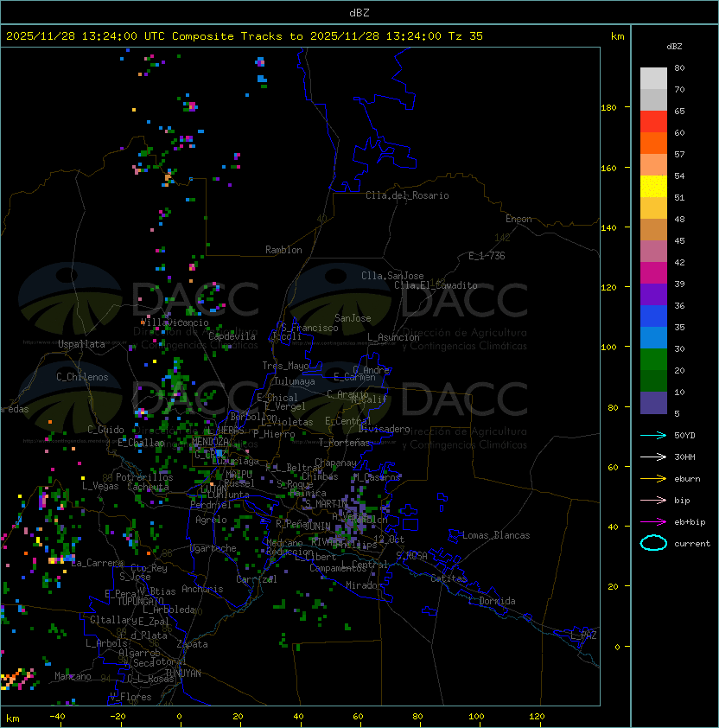The image size is (719, 728).
Task: Click the 'km' label at the bottom-left axis corner
Action: point(13,718)
